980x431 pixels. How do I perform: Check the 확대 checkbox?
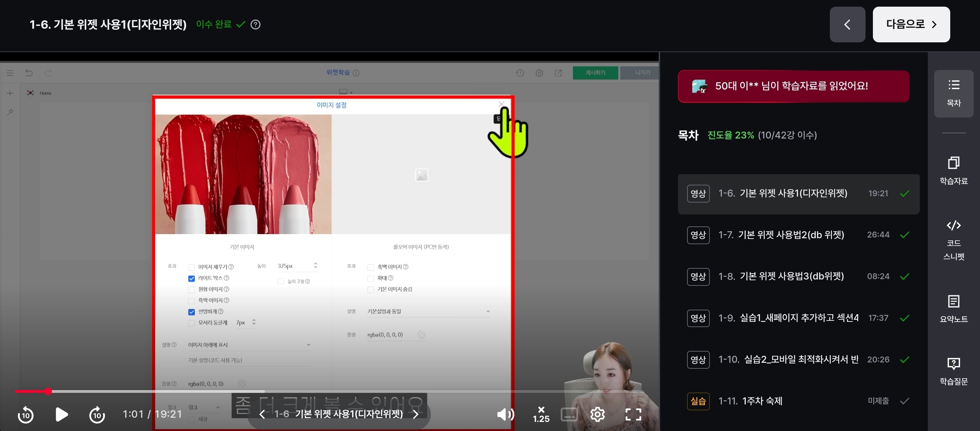[x=371, y=278]
